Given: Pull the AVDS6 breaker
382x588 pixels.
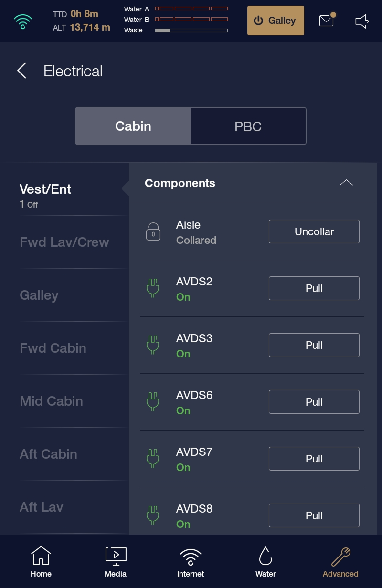Looking at the screenshot, I should click(314, 402).
